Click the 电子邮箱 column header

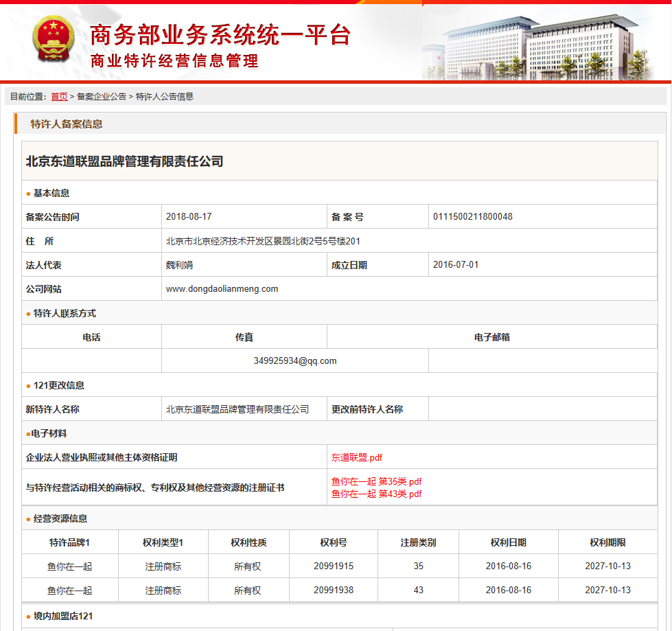492,337
